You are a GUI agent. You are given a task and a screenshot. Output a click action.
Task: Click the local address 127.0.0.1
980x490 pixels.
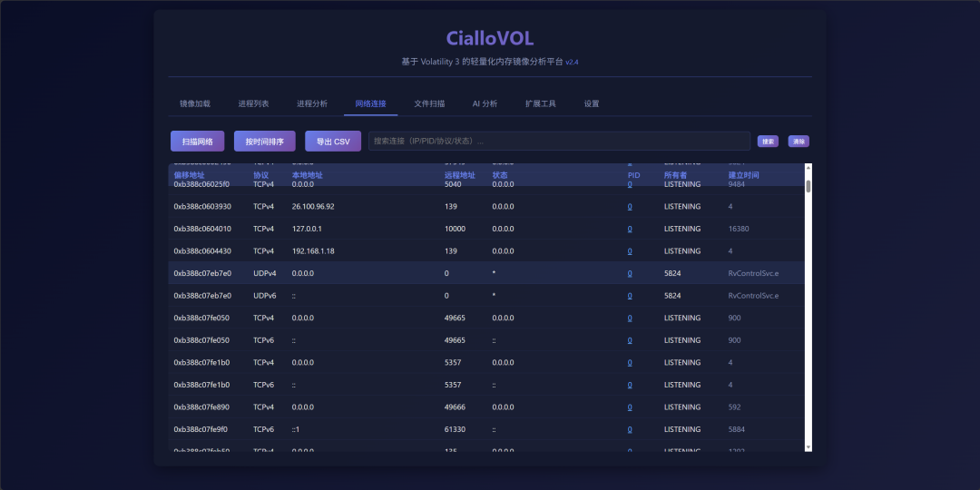click(x=307, y=229)
